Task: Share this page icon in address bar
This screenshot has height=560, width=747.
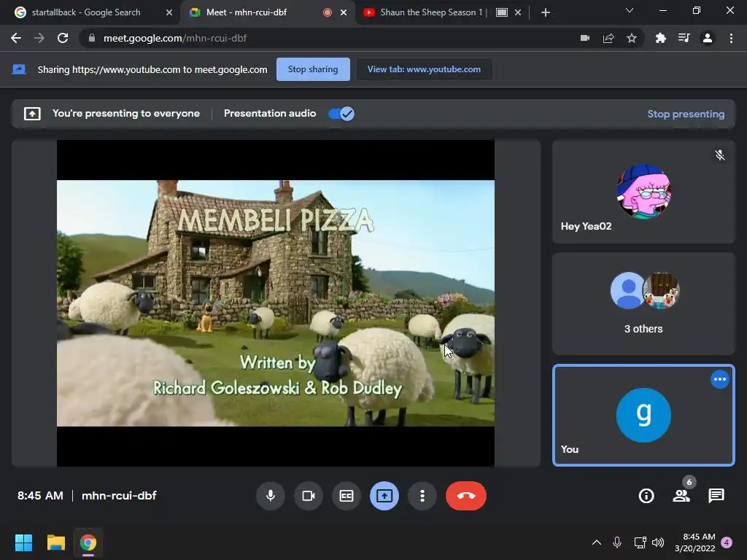Action: [x=608, y=38]
